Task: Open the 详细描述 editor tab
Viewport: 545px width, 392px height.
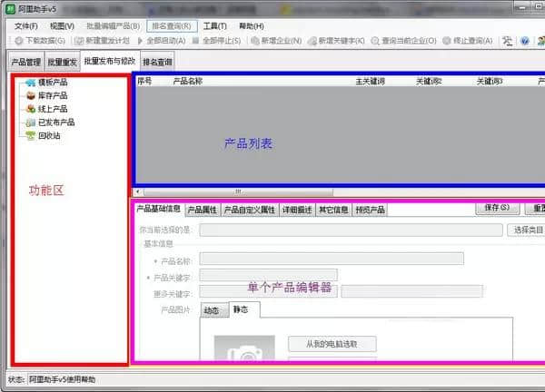Action: 296,210
